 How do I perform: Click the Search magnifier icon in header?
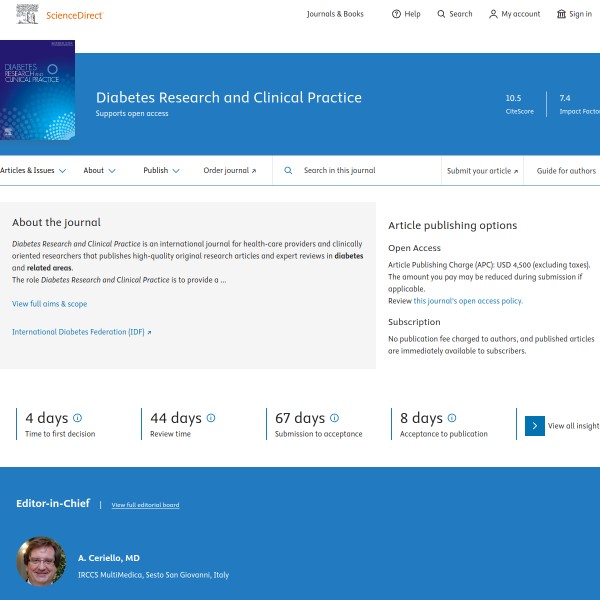coord(441,14)
